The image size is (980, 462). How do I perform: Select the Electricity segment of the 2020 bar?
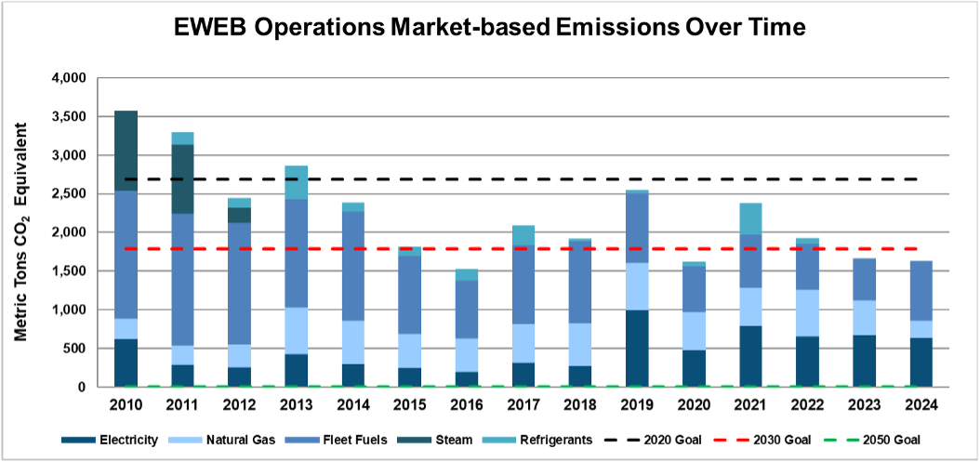694,368
